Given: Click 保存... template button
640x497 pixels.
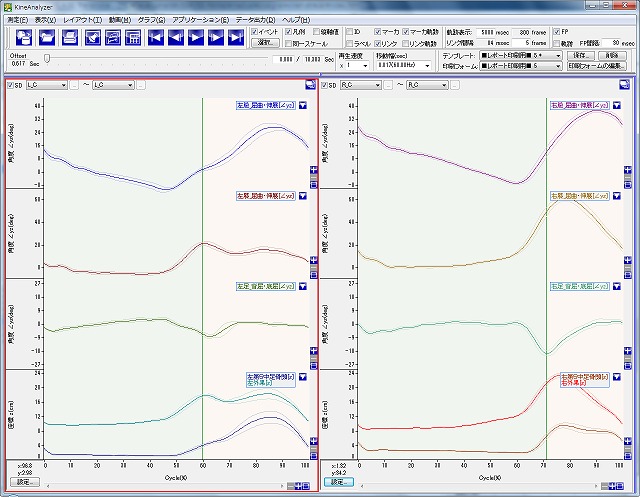Looking at the screenshot, I should (x=581, y=55).
